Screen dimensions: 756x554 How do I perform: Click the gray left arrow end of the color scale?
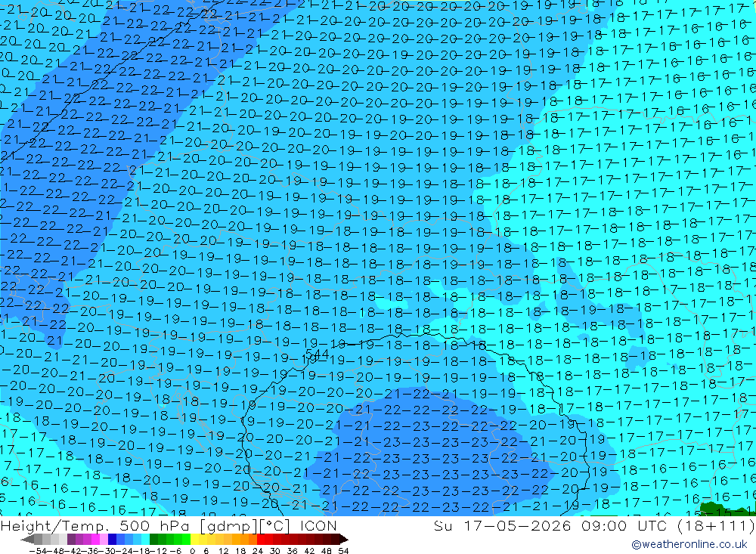click(x=27, y=539)
